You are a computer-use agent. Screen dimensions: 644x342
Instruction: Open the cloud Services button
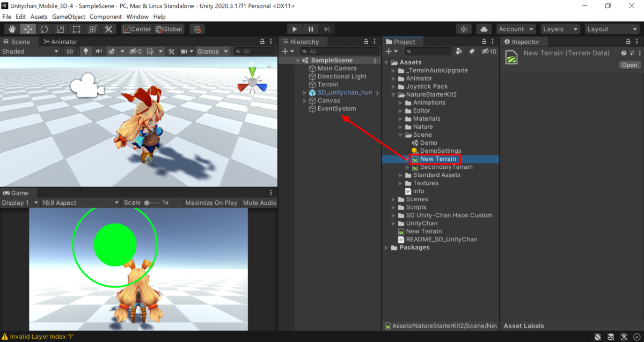(x=484, y=29)
